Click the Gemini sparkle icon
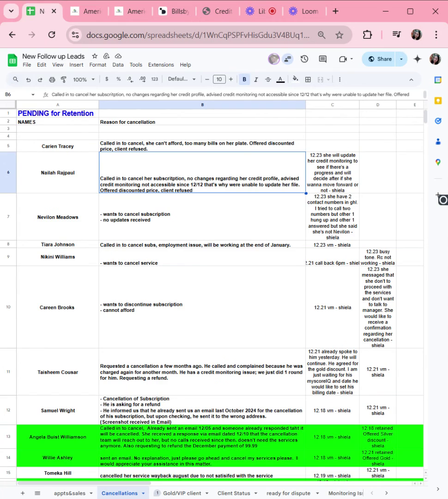The width and height of the screenshot is (448, 499). pos(417,59)
